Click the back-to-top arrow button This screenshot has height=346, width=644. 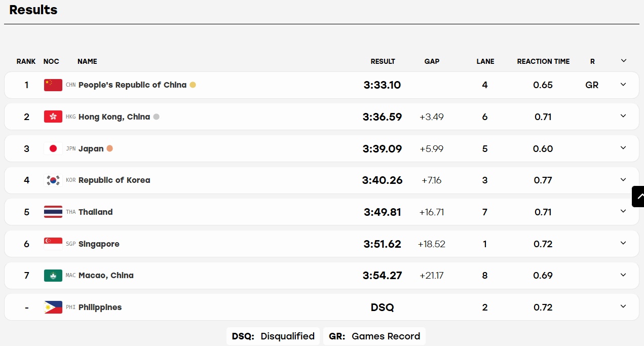(638, 196)
